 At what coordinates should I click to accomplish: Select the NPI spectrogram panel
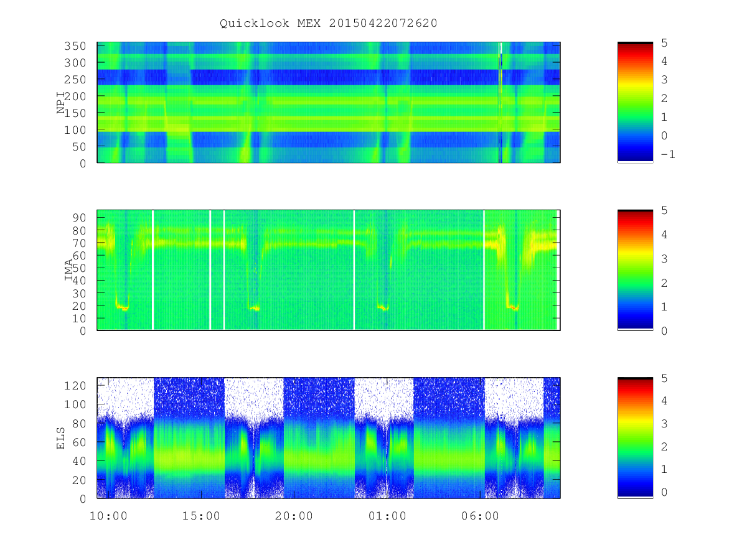pyautogui.click(x=329, y=103)
